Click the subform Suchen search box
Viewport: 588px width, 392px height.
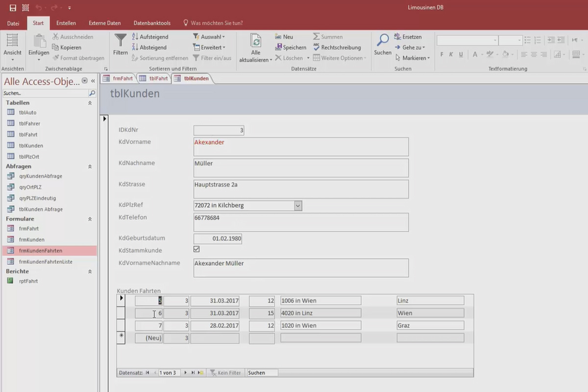pos(262,373)
